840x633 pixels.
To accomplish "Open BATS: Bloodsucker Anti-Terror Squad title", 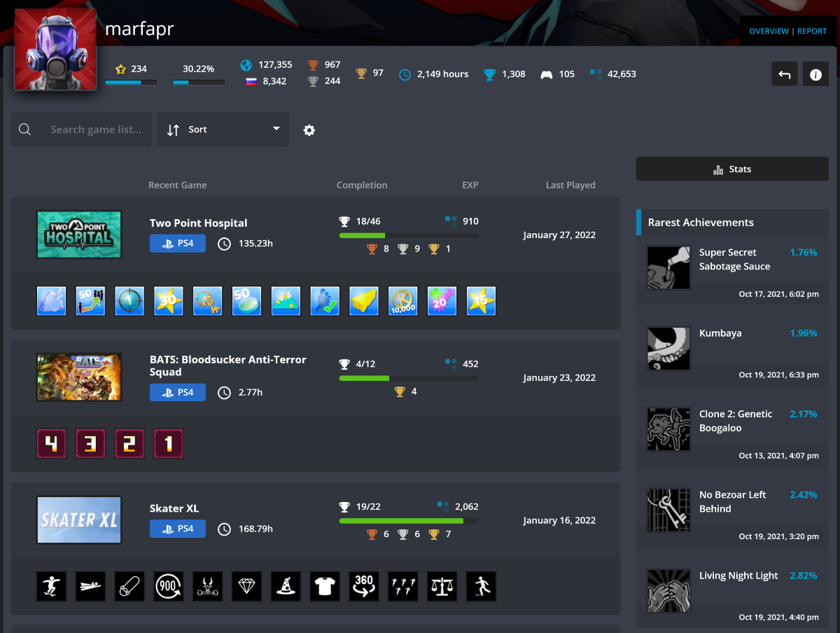I will (228, 366).
